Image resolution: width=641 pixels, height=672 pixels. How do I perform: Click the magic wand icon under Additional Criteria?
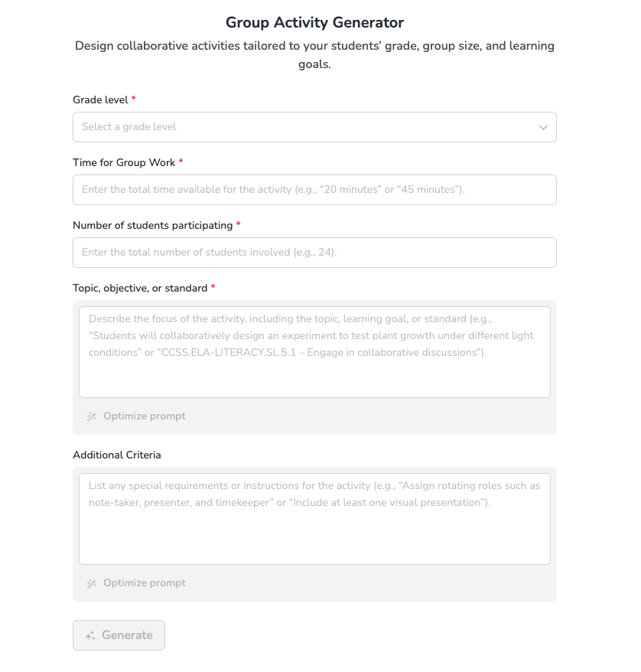[92, 583]
